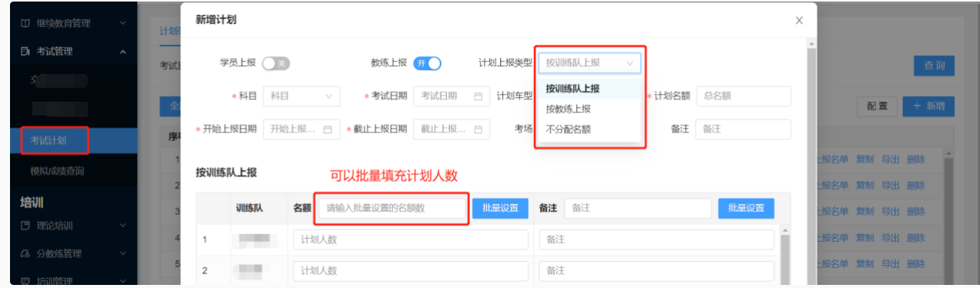Image resolution: width=980 pixels, height=288 pixels.
Task: Click 批量设置 button next to 备注 field
Action: [746, 208]
